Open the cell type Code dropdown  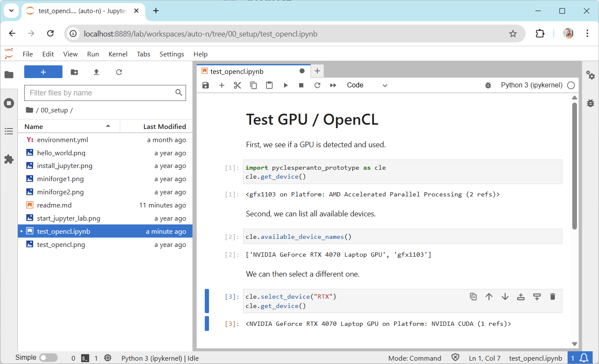(367, 85)
